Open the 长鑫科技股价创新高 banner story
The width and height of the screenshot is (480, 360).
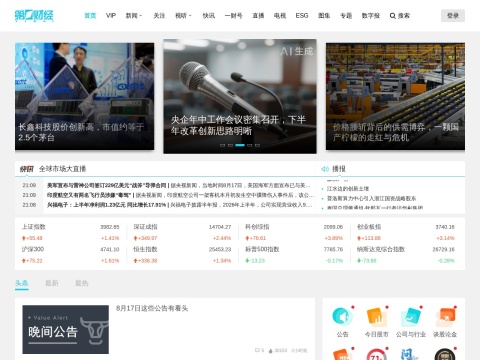(x=84, y=96)
